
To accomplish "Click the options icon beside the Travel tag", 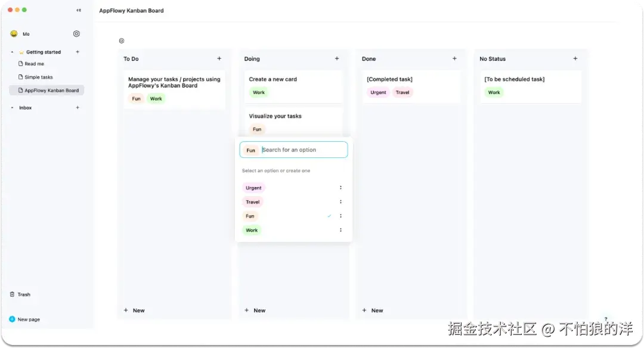I will 340,201.
